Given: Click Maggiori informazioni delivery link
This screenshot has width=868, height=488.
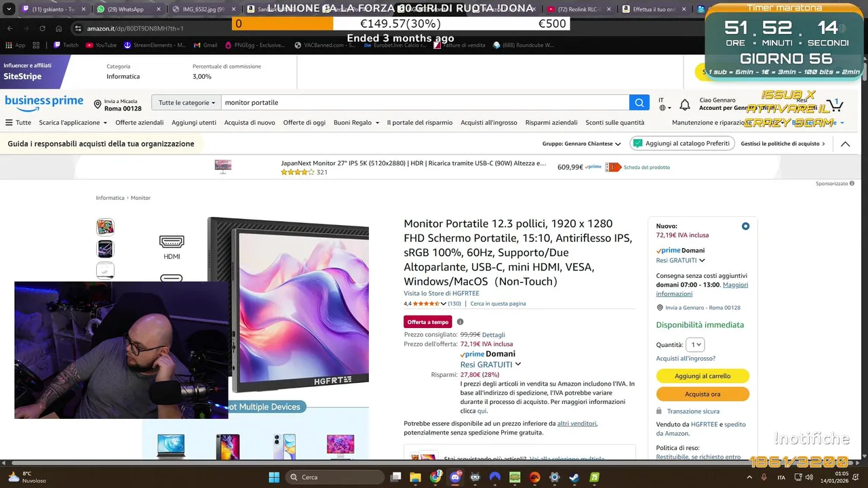Looking at the screenshot, I should (702, 289).
